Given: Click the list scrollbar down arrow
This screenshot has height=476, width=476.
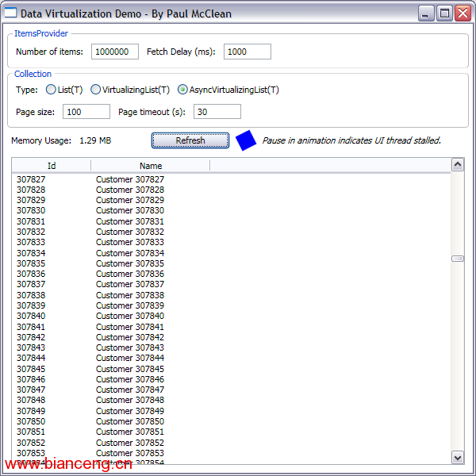Looking at the screenshot, I should click(x=458, y=457).
